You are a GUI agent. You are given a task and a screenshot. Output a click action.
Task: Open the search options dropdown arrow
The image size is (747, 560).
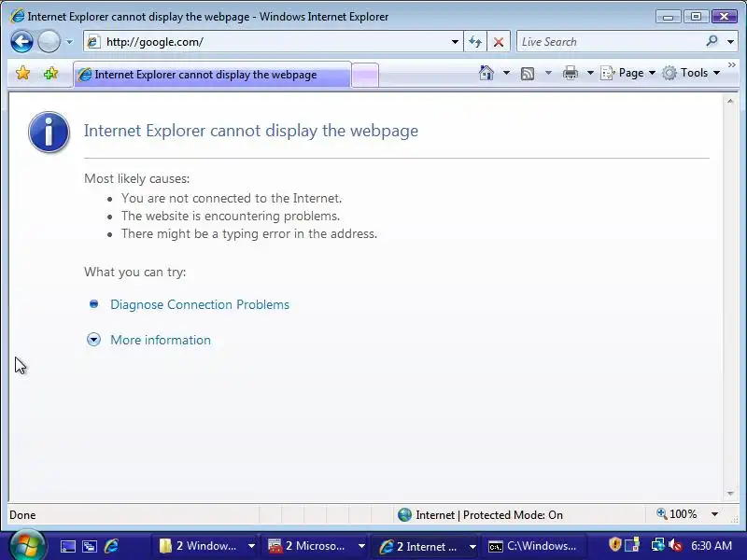pyautogui.click(x=730, y=42)
